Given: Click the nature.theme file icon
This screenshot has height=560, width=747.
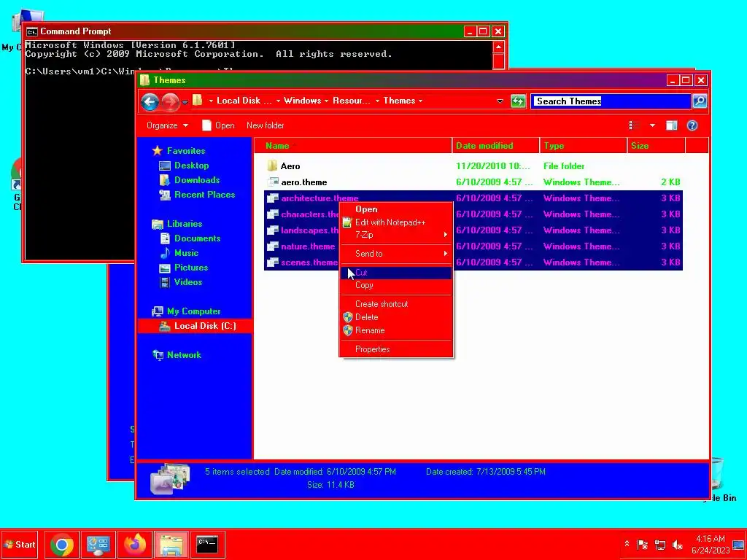Looking at the screenshot, I should tap(273, 246).
